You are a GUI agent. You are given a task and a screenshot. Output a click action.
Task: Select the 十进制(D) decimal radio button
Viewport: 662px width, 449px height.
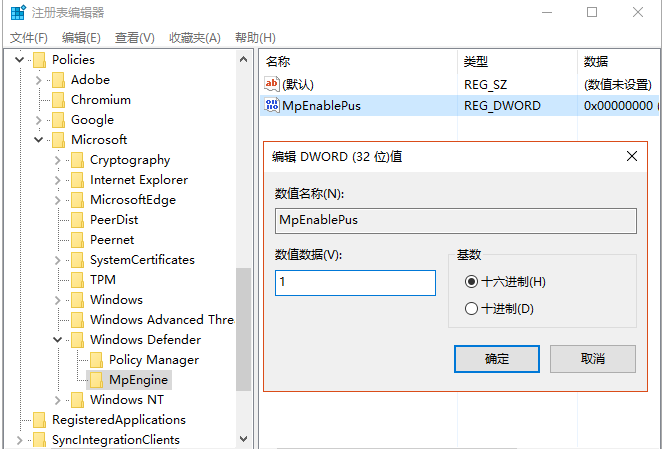click(472, 309)
